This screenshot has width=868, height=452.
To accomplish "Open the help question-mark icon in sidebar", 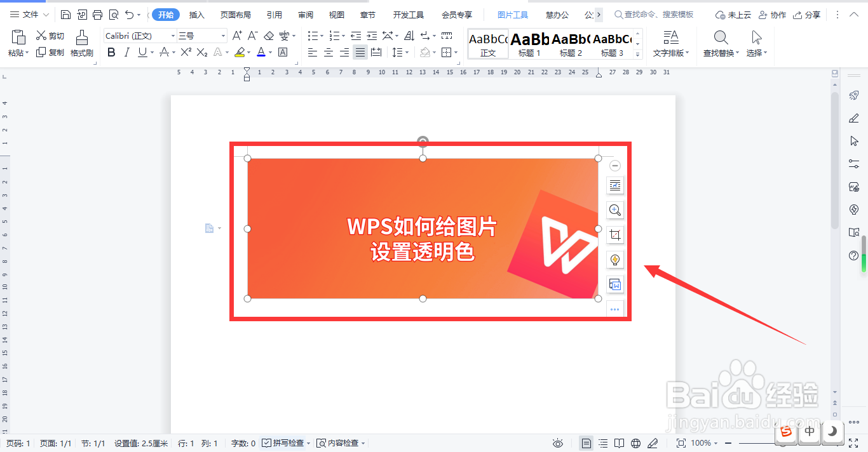I will [x=854, y=255].
